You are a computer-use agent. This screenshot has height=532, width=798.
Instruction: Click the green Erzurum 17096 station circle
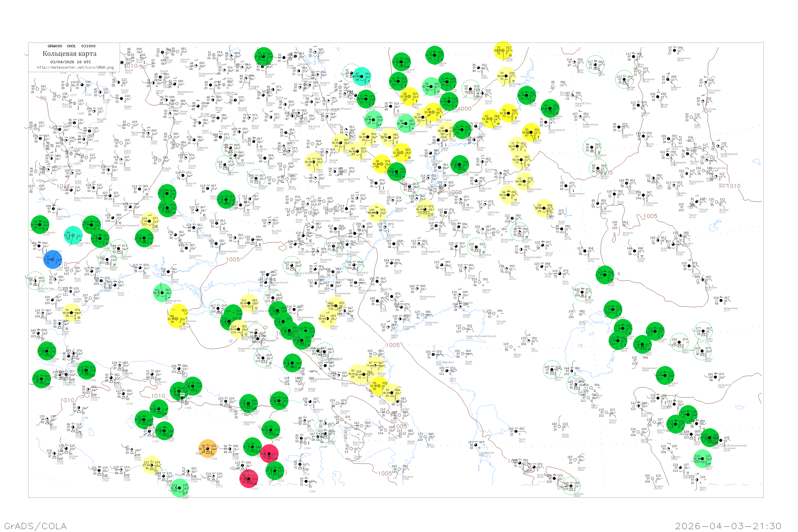click(x=271, y=430)
